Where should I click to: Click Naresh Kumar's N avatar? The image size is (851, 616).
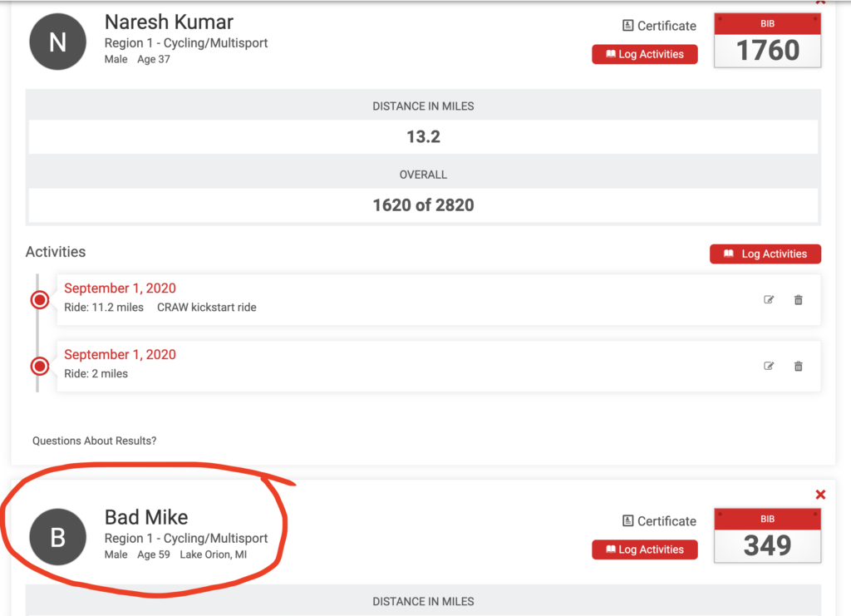pos(57,42)
